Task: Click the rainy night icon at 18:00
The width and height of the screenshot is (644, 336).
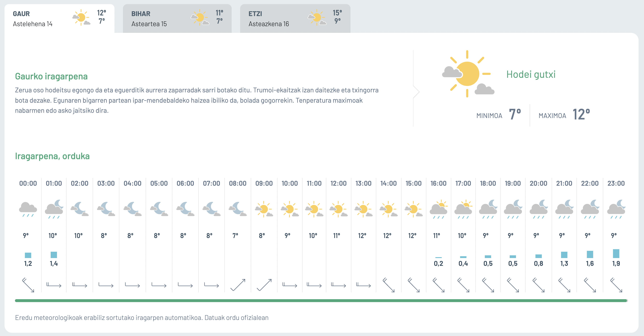Action: click(488, 209)
